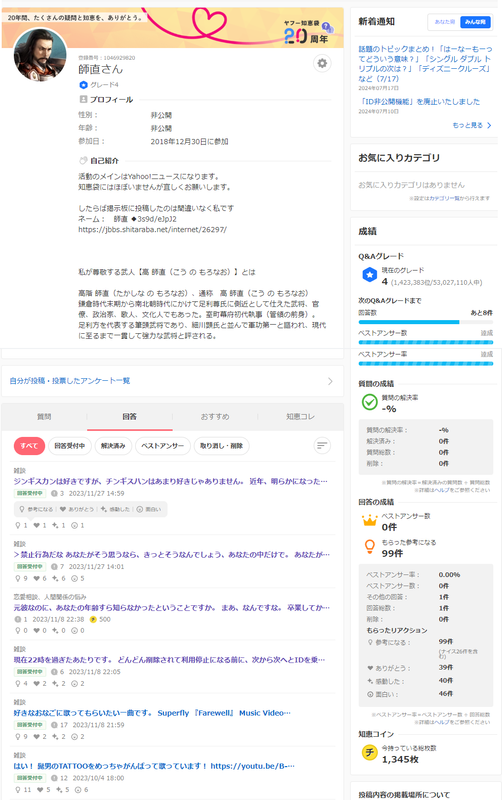Click the samurai profile avatar
The image size is (502, 800).
point(40,55)
